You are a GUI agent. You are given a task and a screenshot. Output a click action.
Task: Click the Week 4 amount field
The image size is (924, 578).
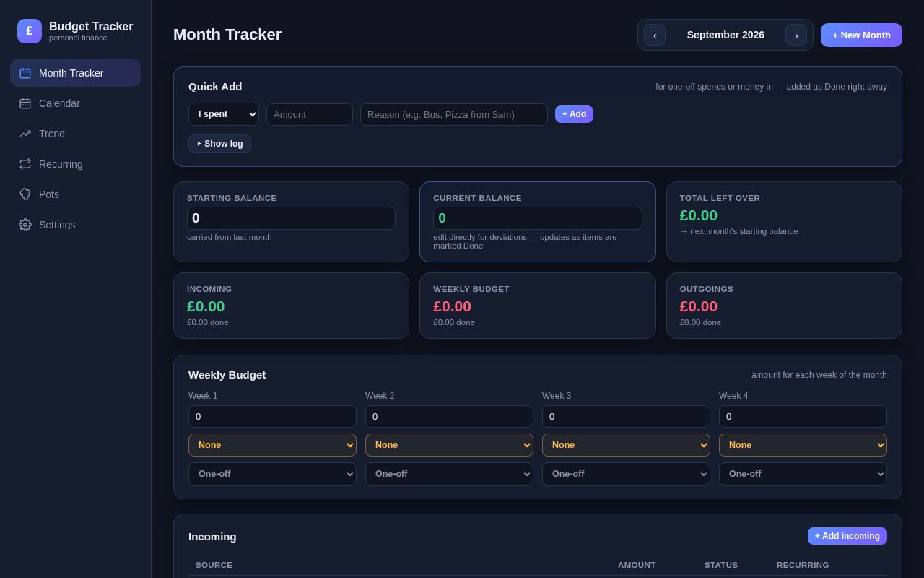coord(803,416)
